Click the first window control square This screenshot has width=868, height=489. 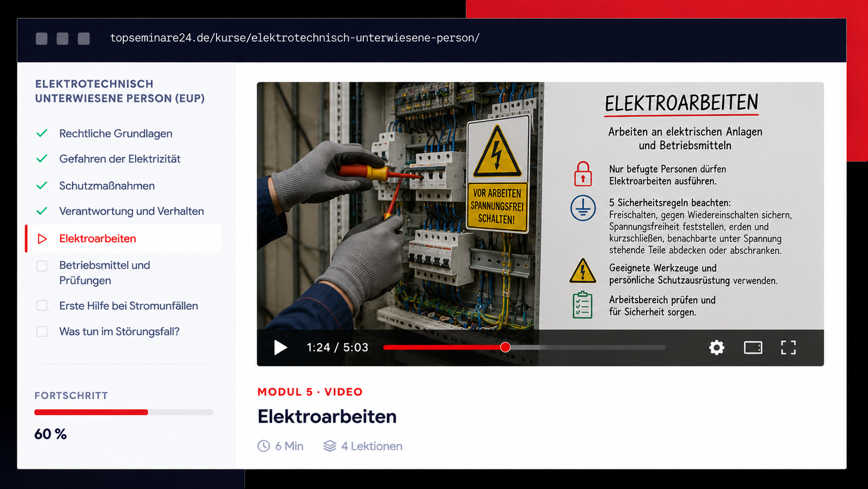coord(42,38)
